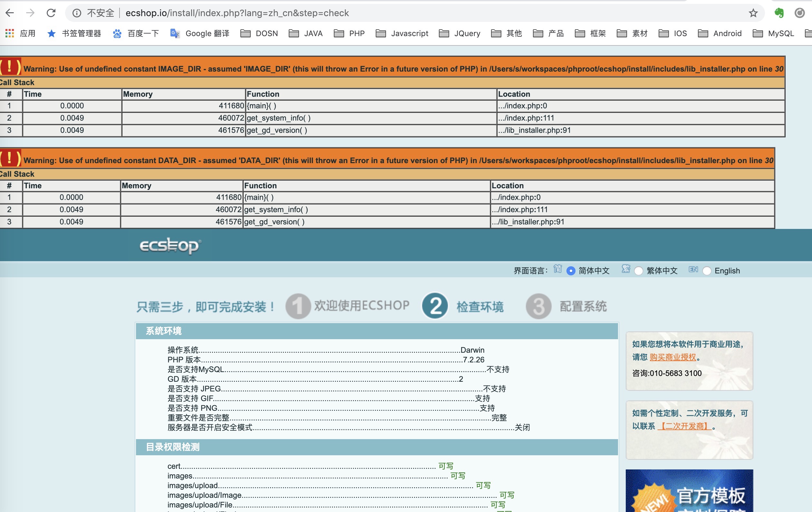Viewport: 812px width, 512px height.
Task: Click the DATA_DIR warning exclamation icon
Action: (10, 158)
